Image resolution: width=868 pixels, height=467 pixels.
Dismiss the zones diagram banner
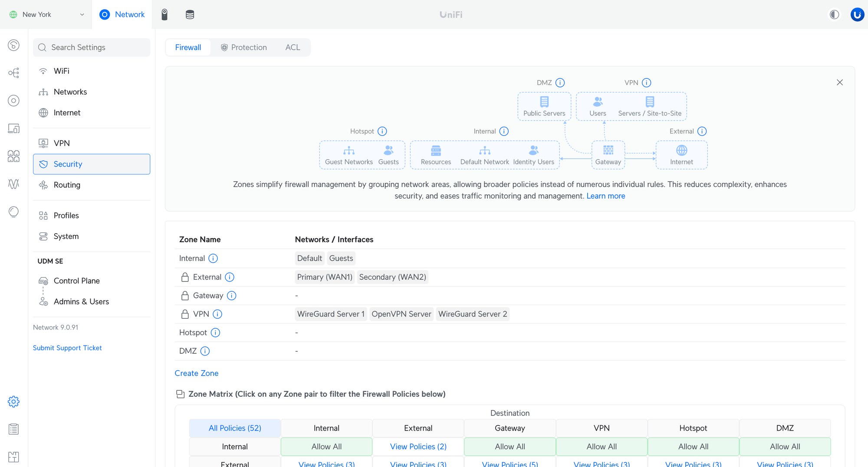[839, 82]
